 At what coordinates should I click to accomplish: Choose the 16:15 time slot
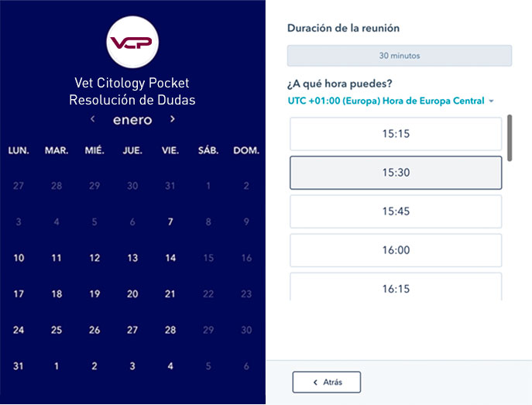[x=396, y=287]
